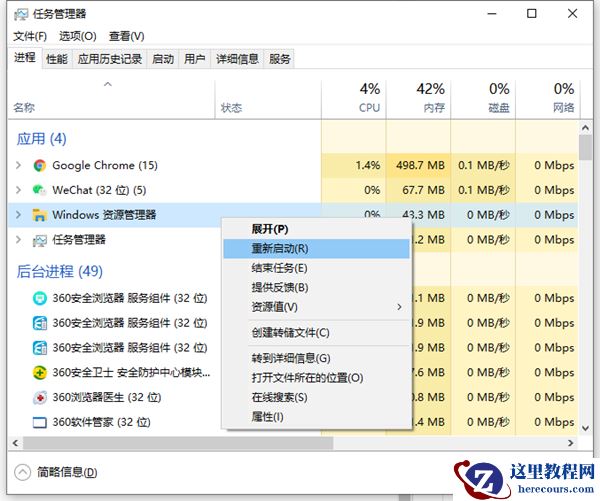Switch to the 性能 tab

coord(57,59)
